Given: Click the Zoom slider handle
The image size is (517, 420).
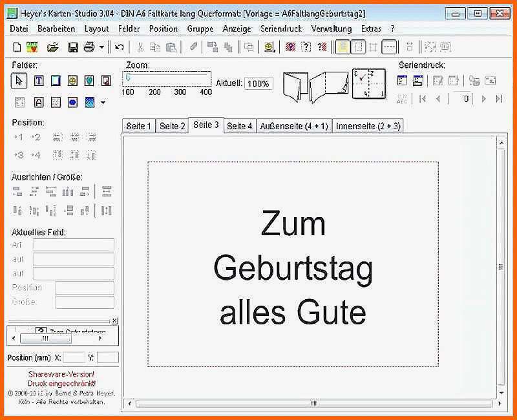Looking at the screenshot, I should tap(128, 77).
